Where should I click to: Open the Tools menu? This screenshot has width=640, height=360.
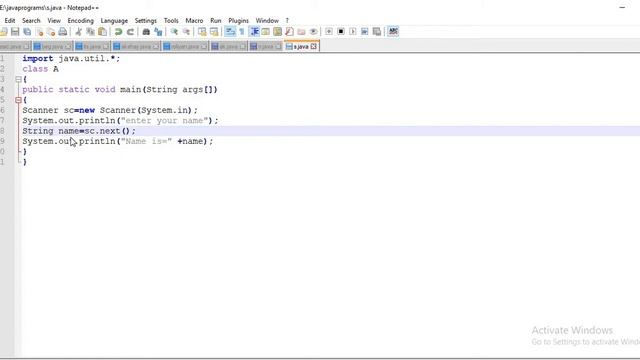[x=171, y=20]
